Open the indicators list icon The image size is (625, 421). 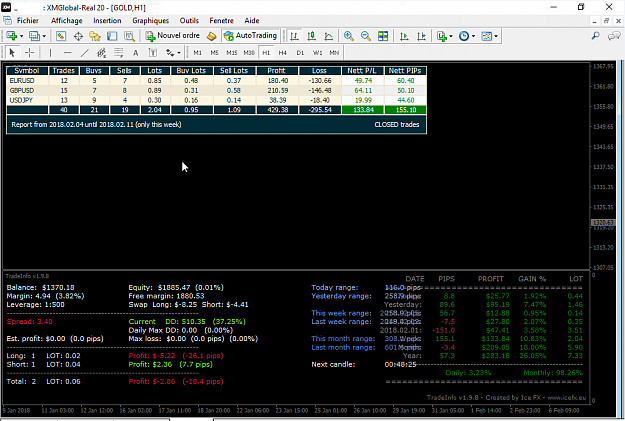(x=442, y=36)
